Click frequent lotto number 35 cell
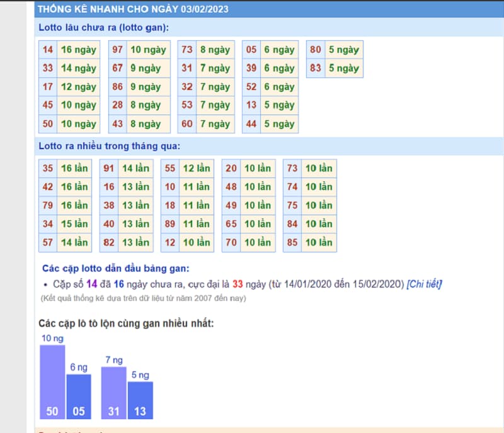 tap(48, 168)
